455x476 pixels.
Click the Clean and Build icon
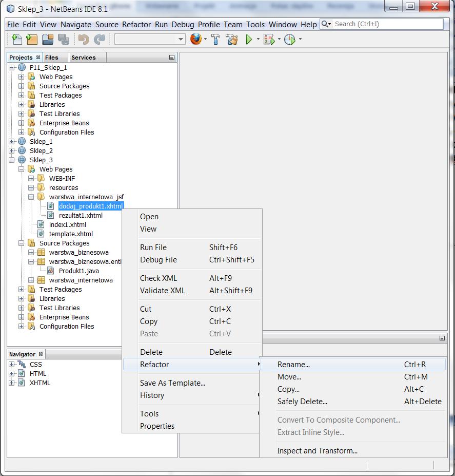(x=232, y=40)
